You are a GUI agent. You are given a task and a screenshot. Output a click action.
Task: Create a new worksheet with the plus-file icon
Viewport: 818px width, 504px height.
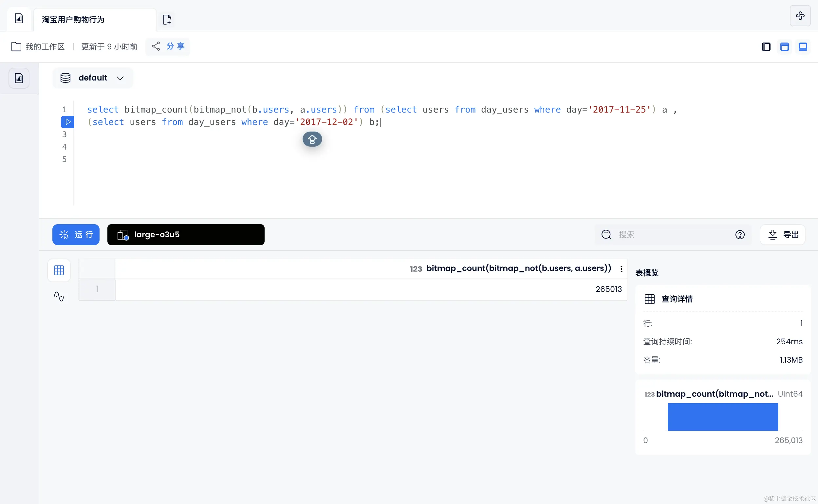point(167,19)
